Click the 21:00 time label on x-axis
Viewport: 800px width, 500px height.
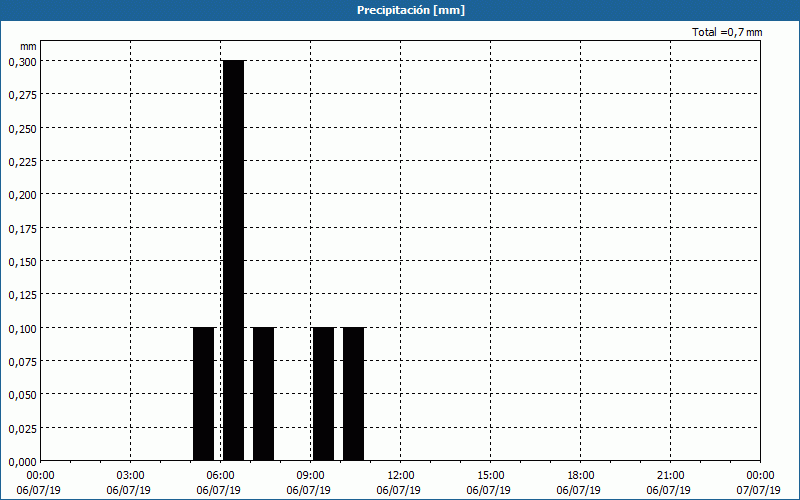coord(670,476)
